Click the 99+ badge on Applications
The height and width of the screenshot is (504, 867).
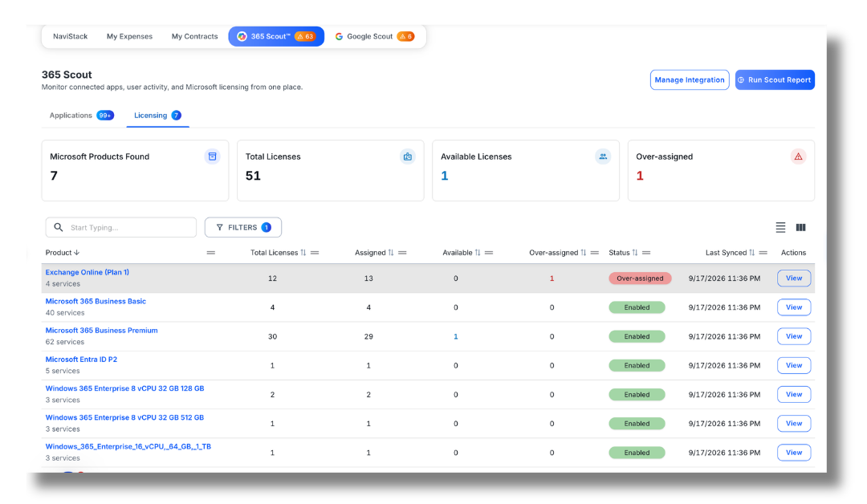click(x=105, y=116)
